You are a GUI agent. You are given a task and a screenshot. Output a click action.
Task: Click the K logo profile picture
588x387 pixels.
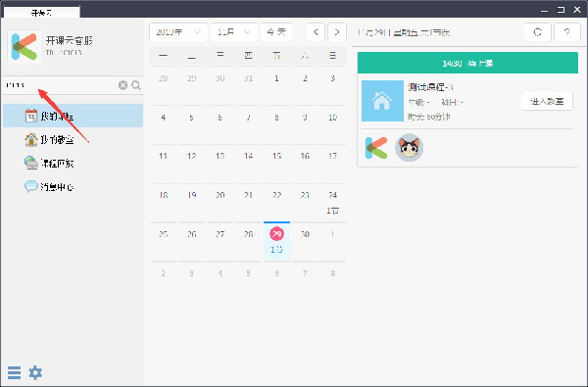click(x=24, y=46)
